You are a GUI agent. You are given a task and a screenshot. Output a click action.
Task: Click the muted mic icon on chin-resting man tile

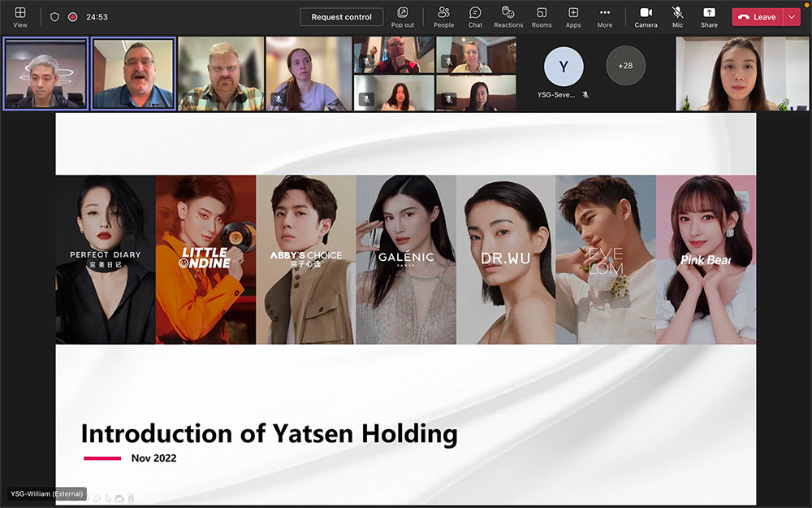366,62
